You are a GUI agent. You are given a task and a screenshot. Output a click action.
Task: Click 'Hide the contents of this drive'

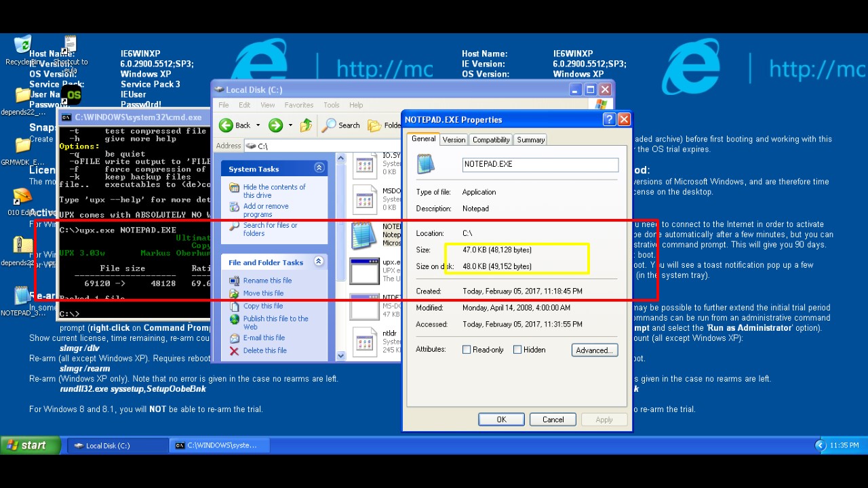(274, 191)
